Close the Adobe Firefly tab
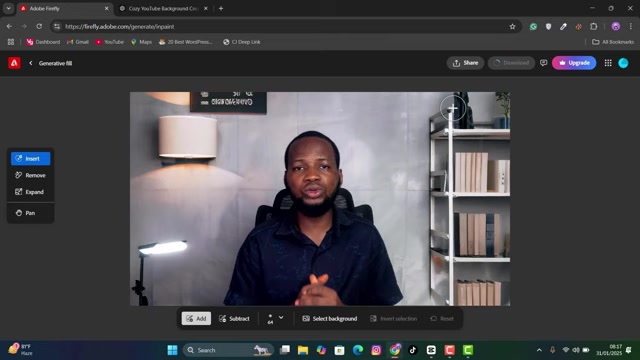Screen dimensions: 640x360 pyautogui.click(x=107, y=8)
